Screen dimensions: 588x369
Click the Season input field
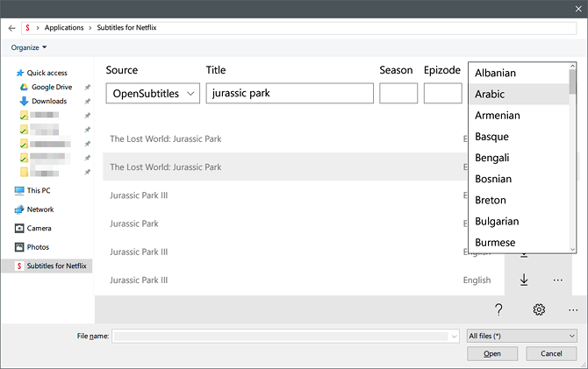(x=398, y=93)
